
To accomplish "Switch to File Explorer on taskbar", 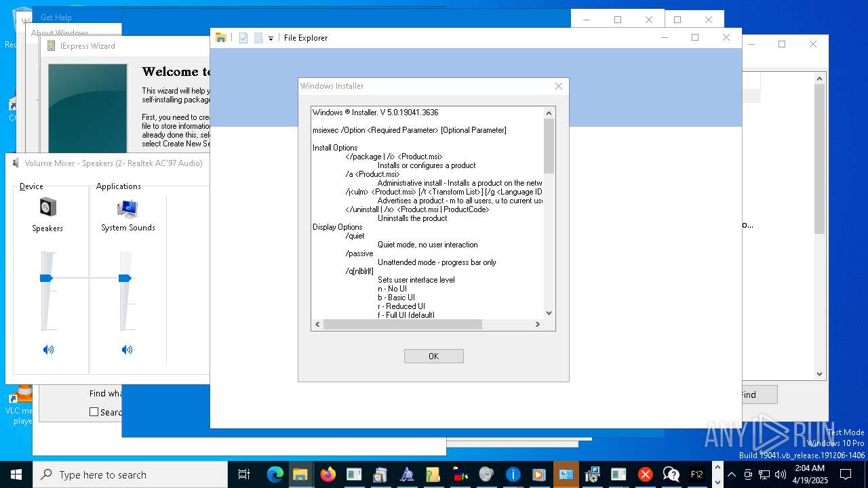I will tap(300, 474).
